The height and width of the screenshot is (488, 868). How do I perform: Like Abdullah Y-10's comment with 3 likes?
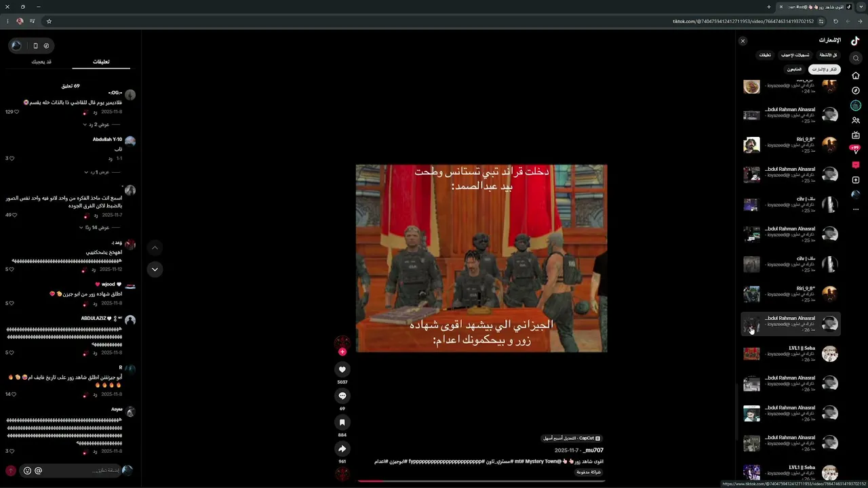pyautogui.click(x=12, y=159)
